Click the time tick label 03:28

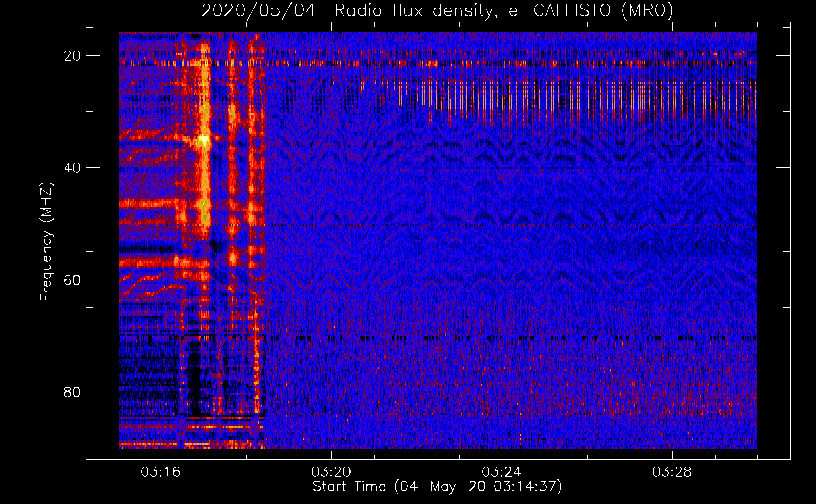(x=672, y=472)
